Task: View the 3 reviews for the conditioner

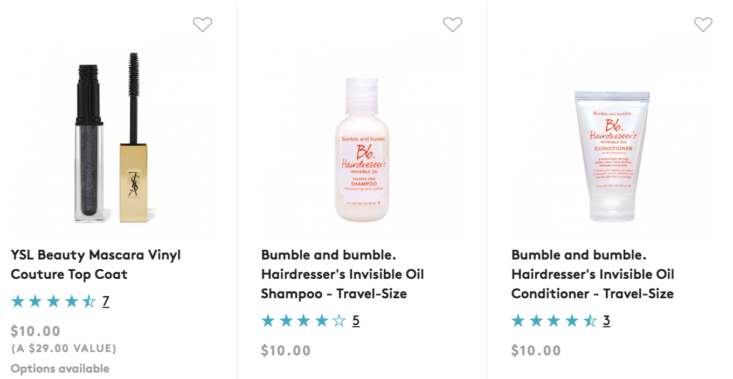Action: (x=606, y=321)
